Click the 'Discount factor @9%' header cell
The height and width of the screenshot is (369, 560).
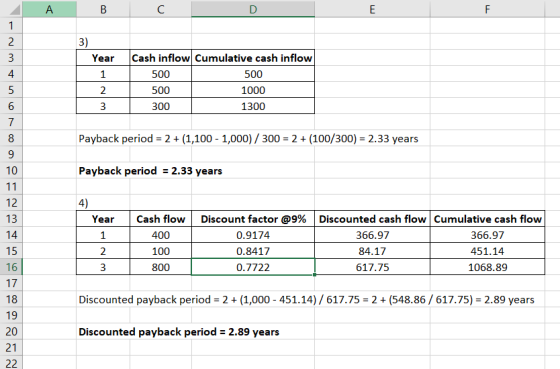pos(253,219)
